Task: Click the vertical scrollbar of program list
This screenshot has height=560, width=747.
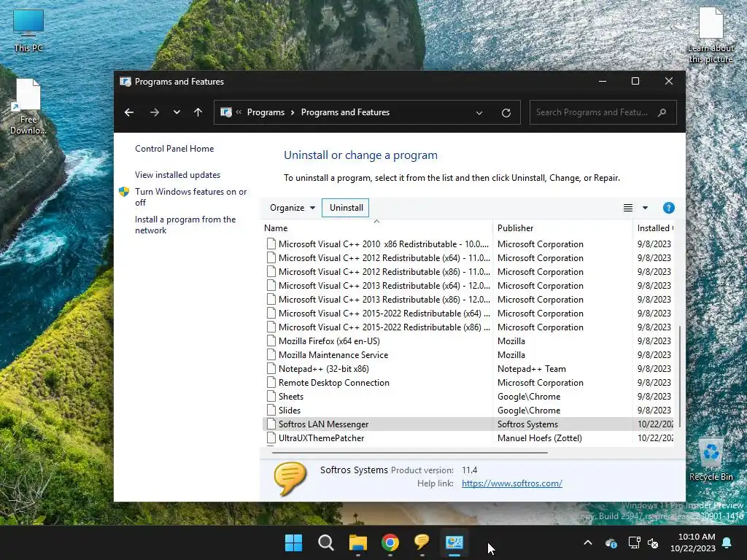Action: point(679,376)
